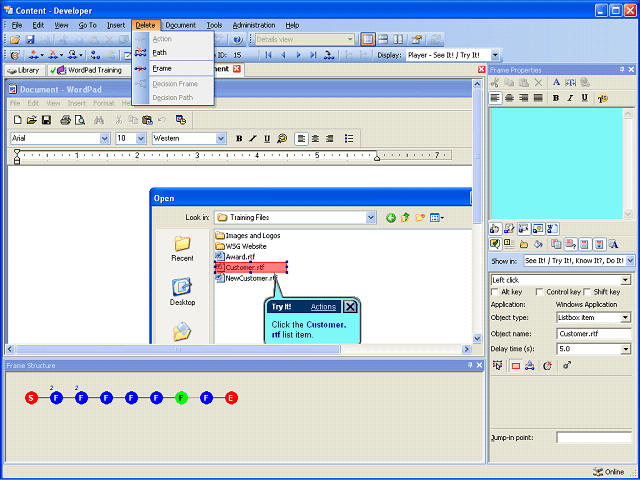Image resolution: width=640 pixels, height=480 pixels.
Task: Switch to the WordPad Training tab
Action: coord(86,70)
